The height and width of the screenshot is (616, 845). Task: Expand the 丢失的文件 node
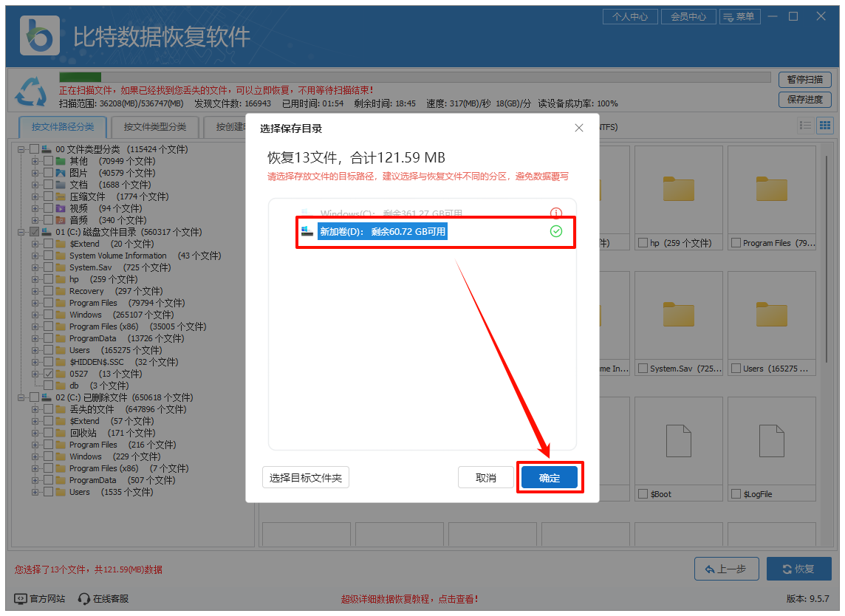[x=35, y=409]
